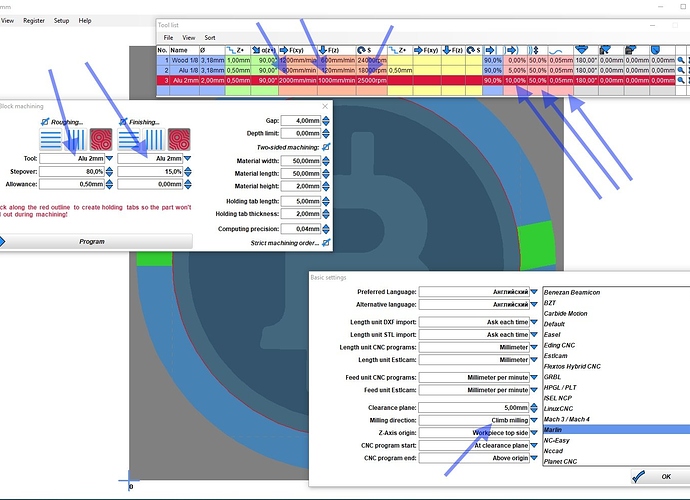Adjust Finishing Stepover stepper arrows

[x=187, y=172]
